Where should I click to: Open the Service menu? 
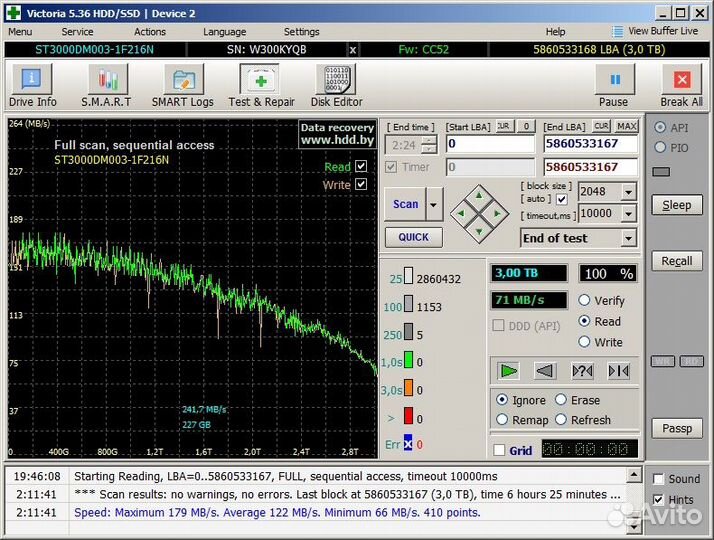coord(77,32)
